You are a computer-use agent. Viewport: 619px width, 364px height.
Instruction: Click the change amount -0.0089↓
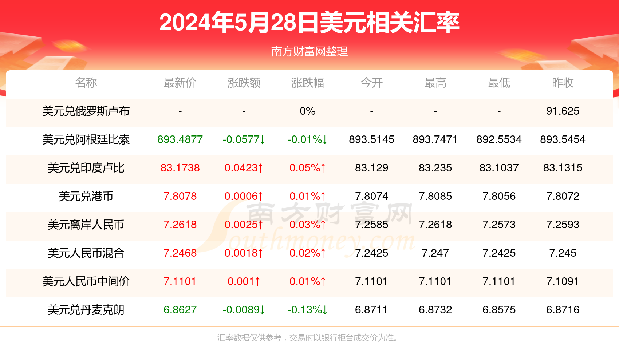[244, 310]
